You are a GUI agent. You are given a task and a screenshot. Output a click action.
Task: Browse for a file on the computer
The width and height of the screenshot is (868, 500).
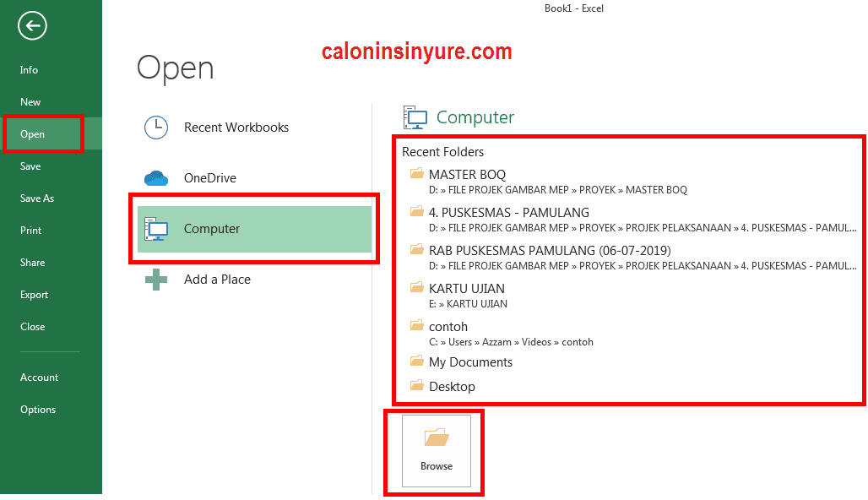coord(437,451)
